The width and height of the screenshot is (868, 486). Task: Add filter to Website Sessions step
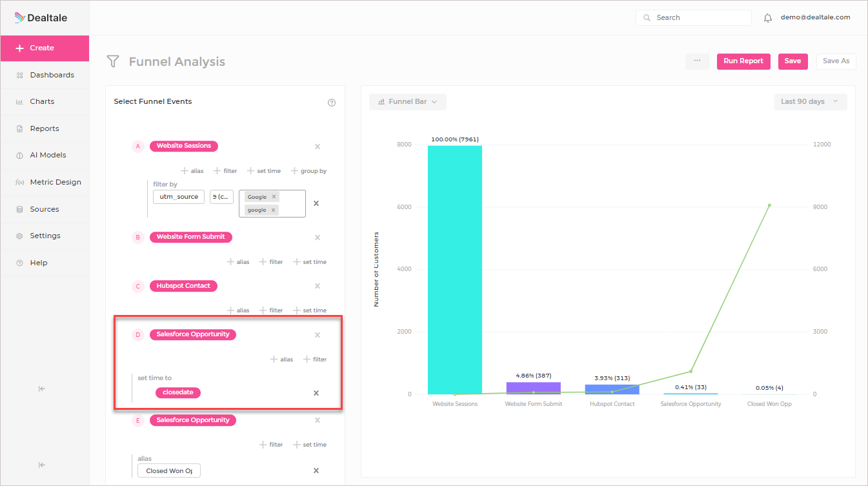pyautogui.click(x=225, y=171)
